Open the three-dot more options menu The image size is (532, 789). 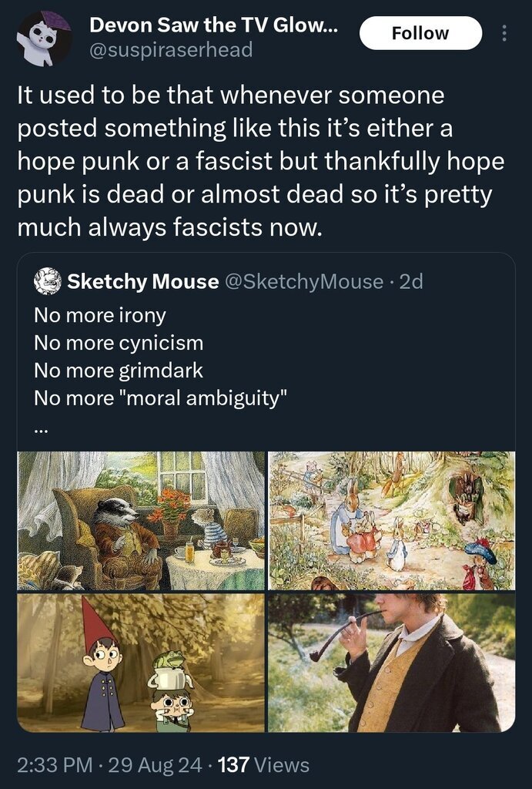(x=505, y=33)
